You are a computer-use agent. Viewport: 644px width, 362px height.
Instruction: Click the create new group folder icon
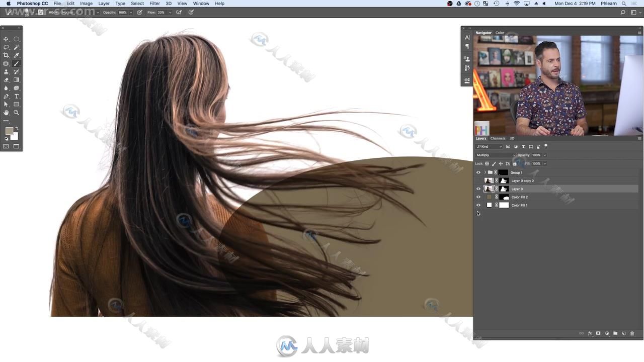(x=615, y=333)
